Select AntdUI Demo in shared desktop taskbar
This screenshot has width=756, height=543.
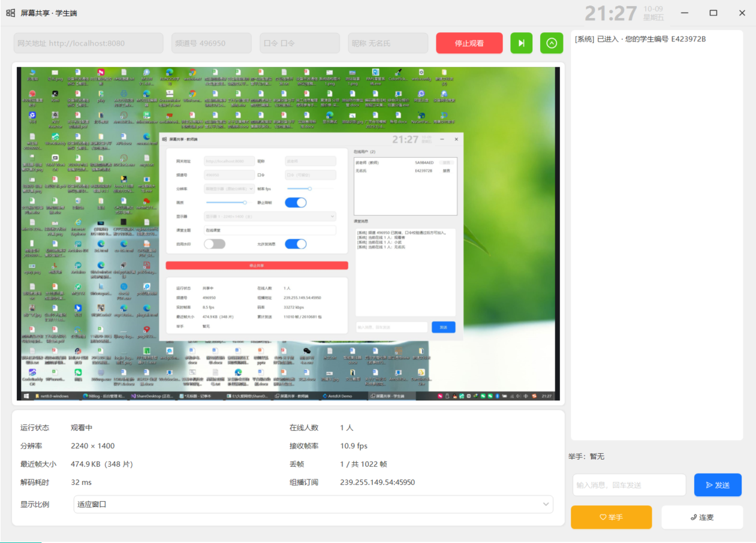(342, 396)
